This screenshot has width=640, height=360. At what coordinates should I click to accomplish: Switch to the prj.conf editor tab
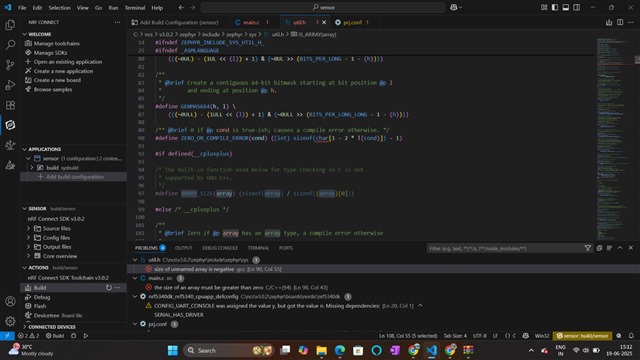click(x=352, y=22)
